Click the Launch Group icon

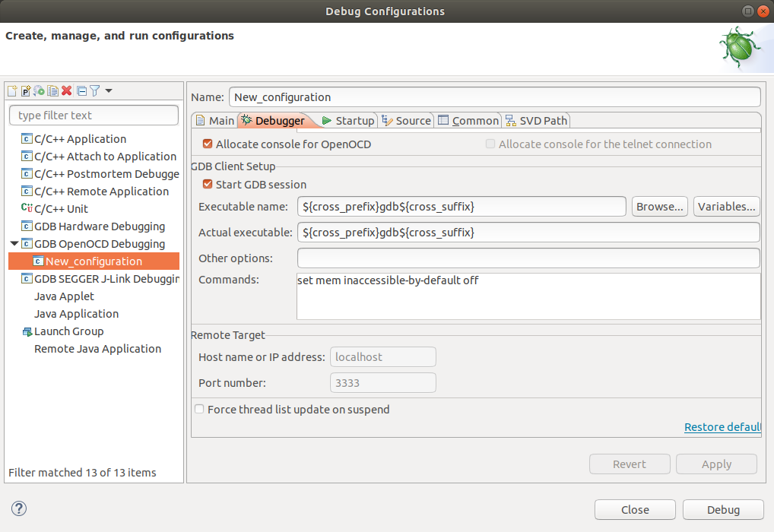(27, 331)
